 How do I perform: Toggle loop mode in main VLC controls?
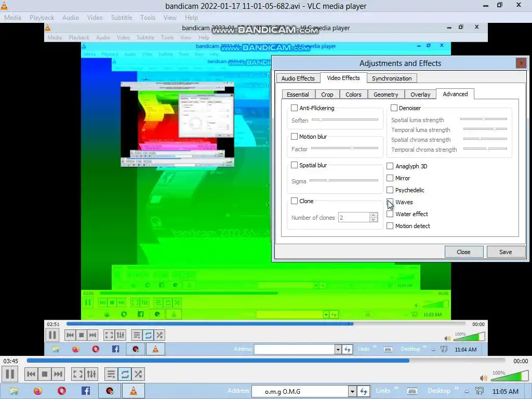(x=125, y=374)
